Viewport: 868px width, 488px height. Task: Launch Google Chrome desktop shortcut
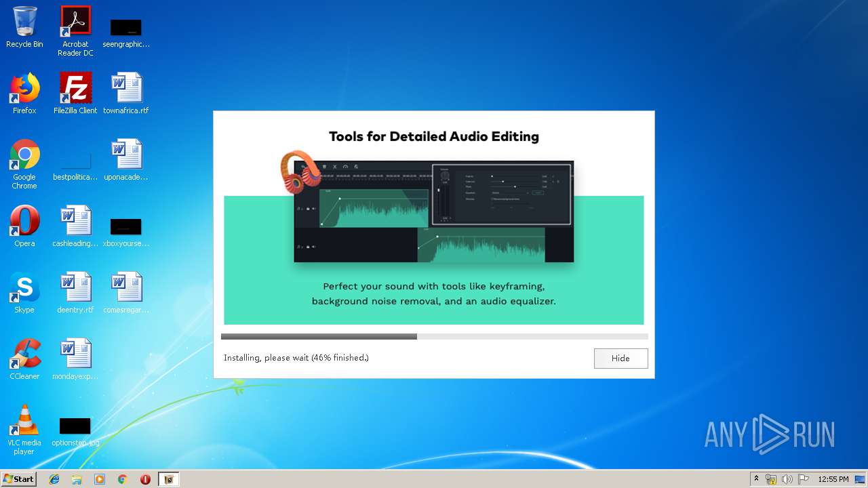tap(24, 165)
